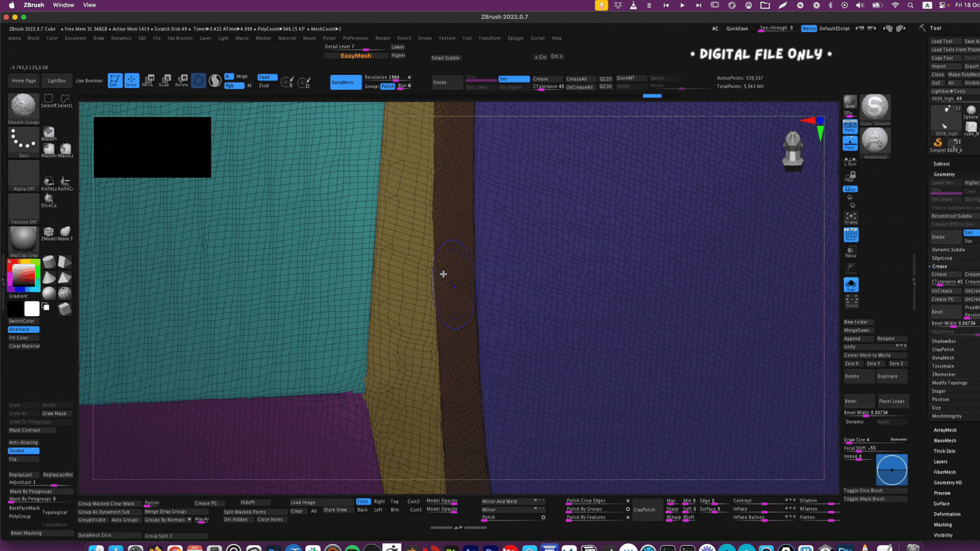Select the 0009_high tool thumbnail
Viewport: 980px width, 551px height.
click(946, 121)
